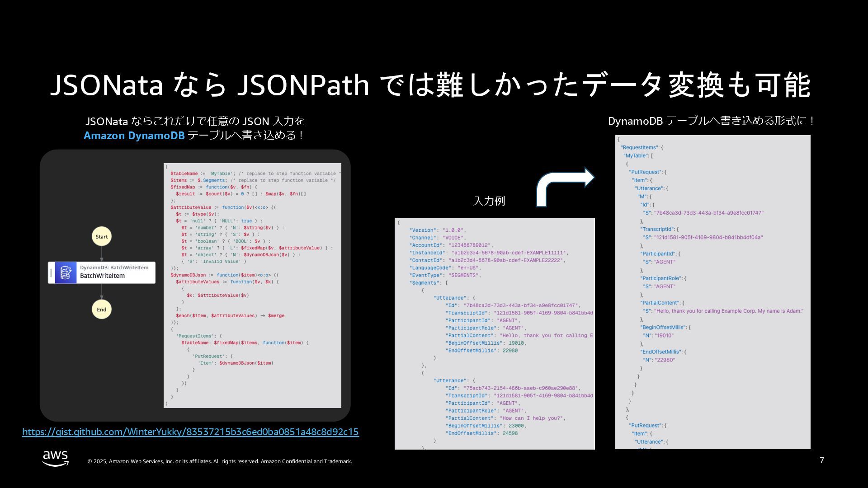
Task: Click the "N": "19010" value in output
Action: [658, 336]
